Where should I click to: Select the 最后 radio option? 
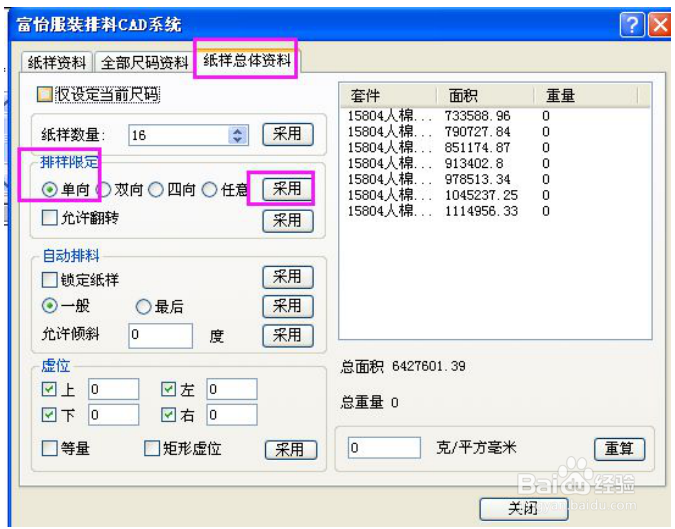[x=143, y=306]
